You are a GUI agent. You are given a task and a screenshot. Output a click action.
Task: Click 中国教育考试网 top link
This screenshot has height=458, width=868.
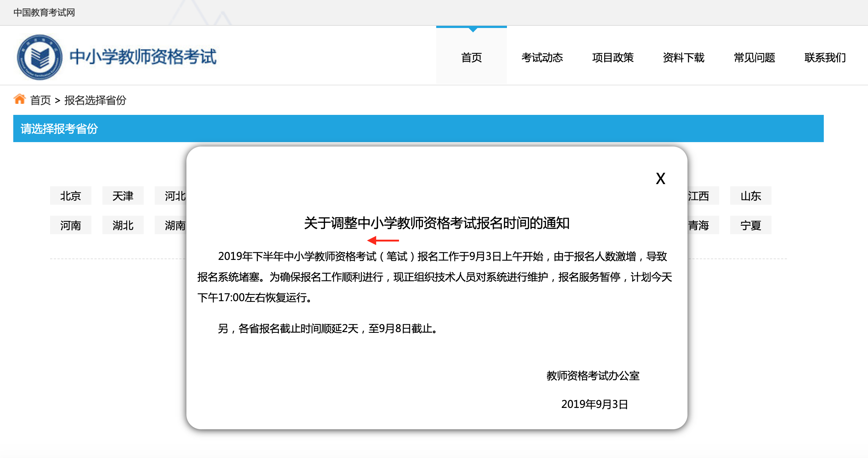[x=44, y=13]
